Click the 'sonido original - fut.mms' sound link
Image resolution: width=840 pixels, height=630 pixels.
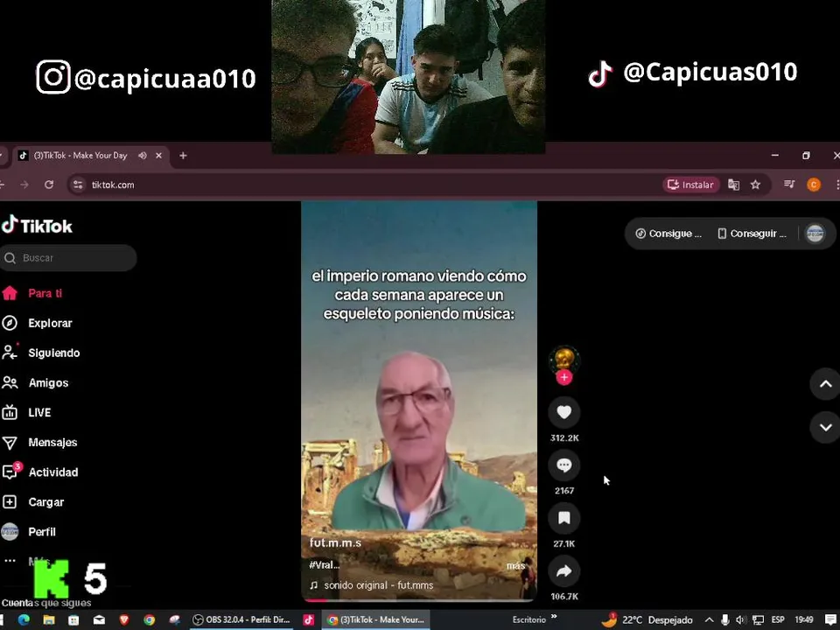(x=372, y=585)
